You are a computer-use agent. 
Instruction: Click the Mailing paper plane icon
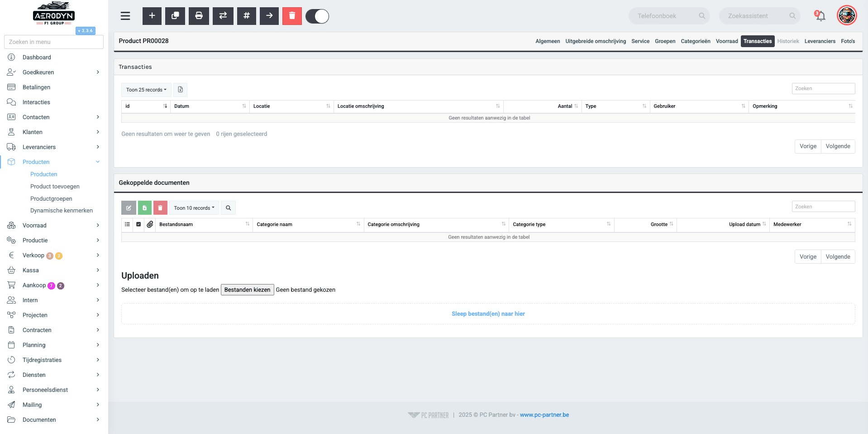[11, 405]
